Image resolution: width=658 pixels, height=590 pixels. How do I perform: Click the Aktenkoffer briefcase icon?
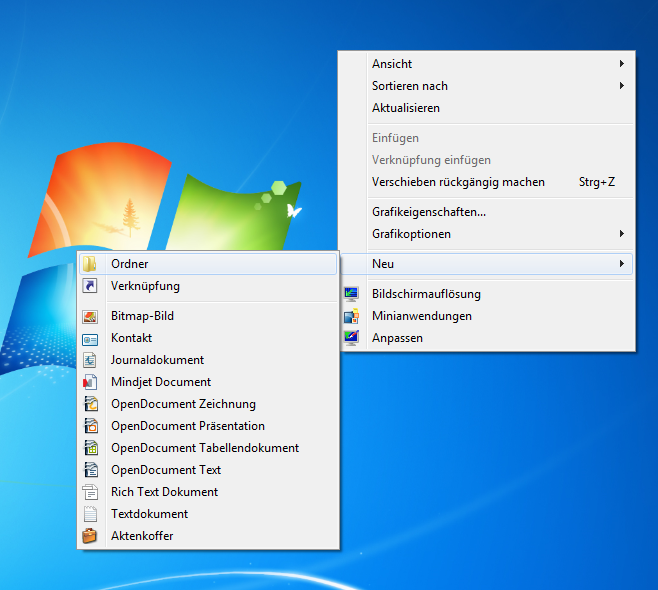[91, 536]
